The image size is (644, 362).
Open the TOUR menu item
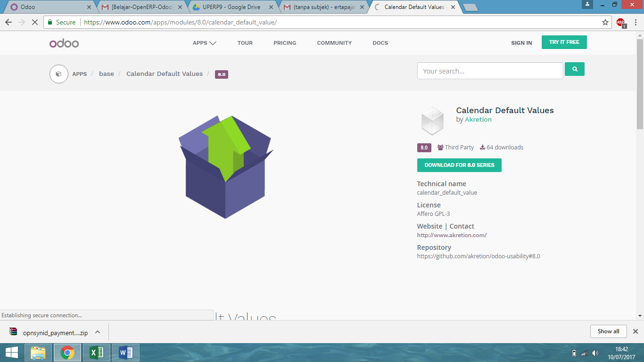(x=245, y=43)
